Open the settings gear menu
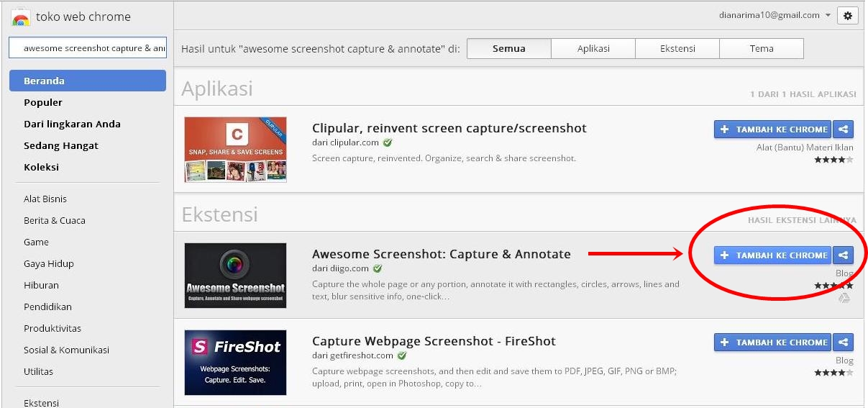 click(848, 16)
